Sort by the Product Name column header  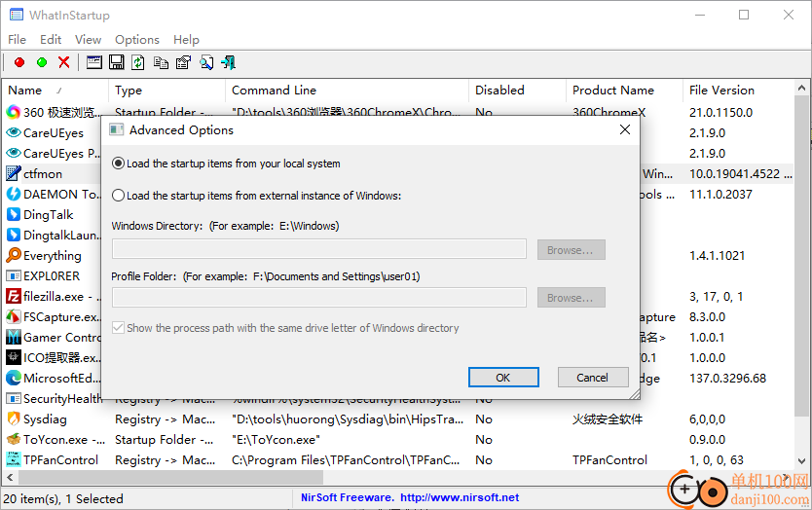[x=624, y=91]
